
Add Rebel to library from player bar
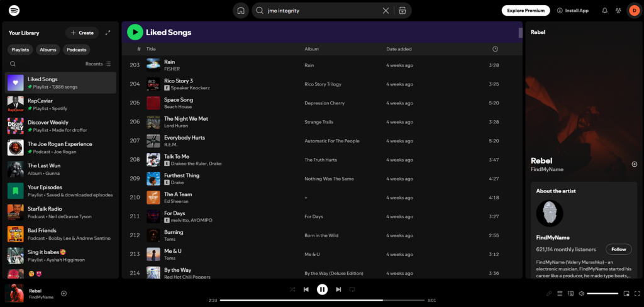pyautogui.click(x=64, y=293)
